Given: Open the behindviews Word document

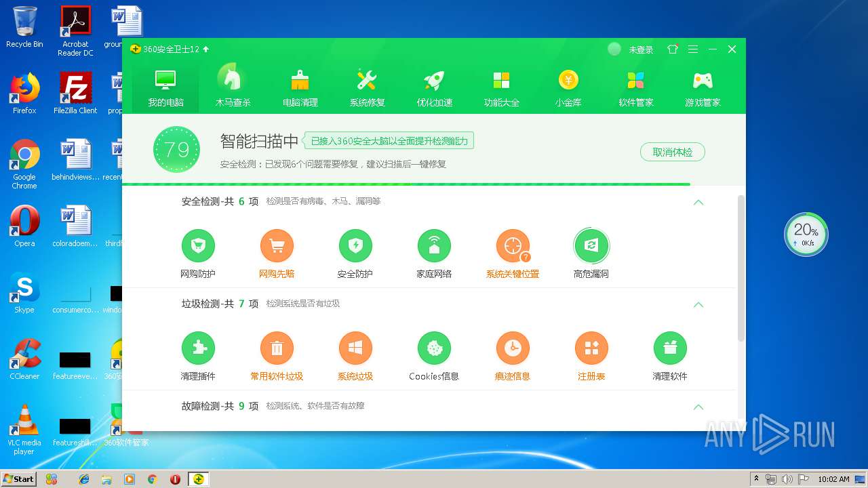Looking at the screenshot, I should 75,160.
